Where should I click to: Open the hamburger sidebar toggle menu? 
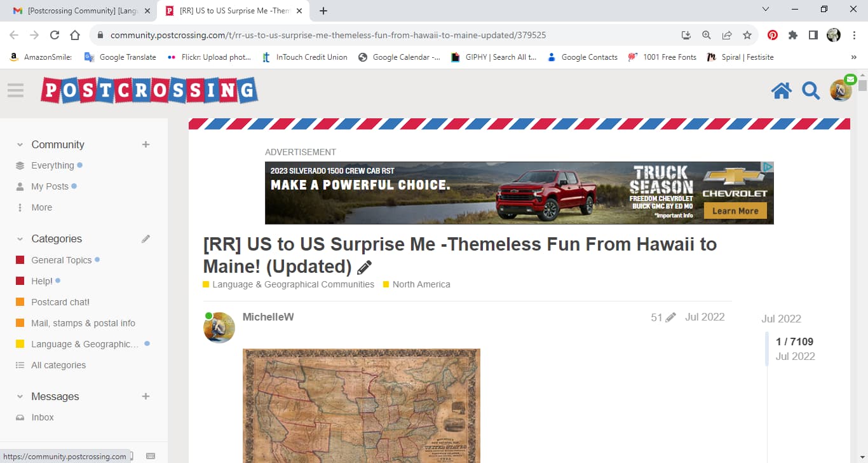click(16, 90)
